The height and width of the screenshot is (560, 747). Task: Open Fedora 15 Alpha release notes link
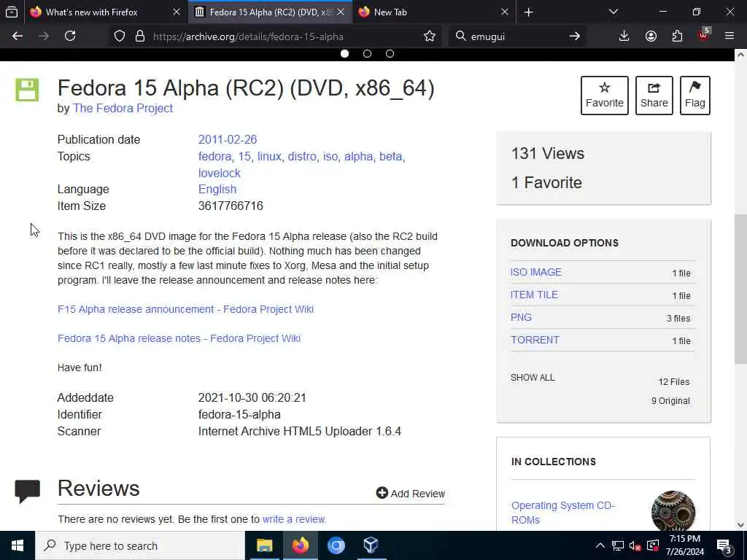[x=179, y=338]
